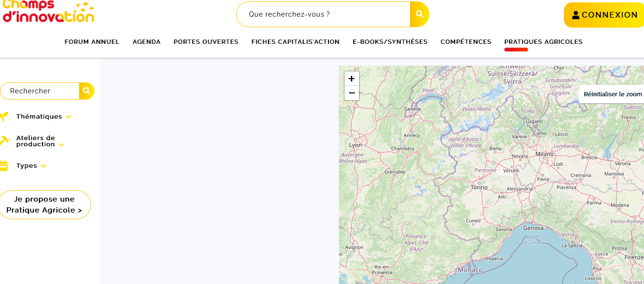Click La Spezia label on the map
The width and height of the screenshot is (644, 284).
(x=572, y=245)
